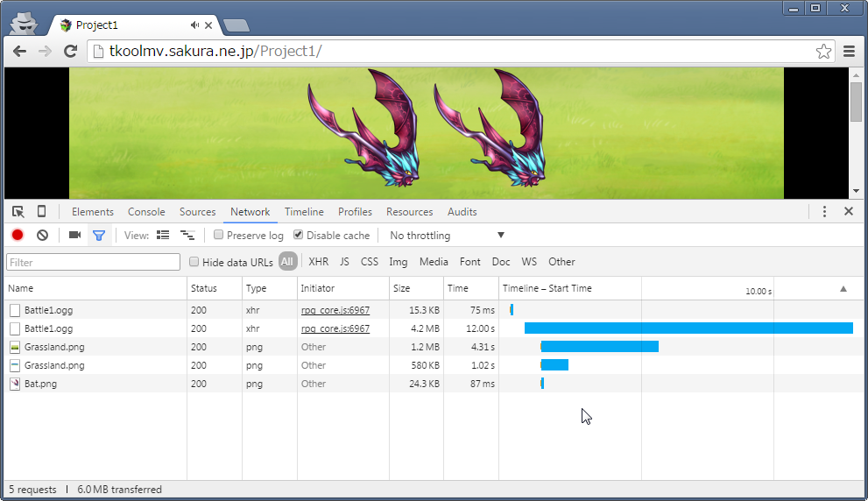Stop recording network log red button
The image size is (868, 501).
(18, 236)
